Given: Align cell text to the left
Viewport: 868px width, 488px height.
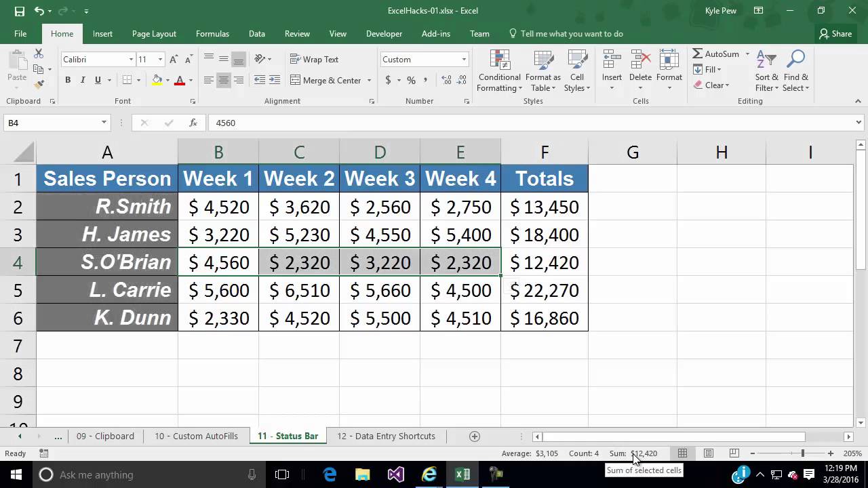Looking at the screenshot, I should pyautogui.click(x=208, y=80).
